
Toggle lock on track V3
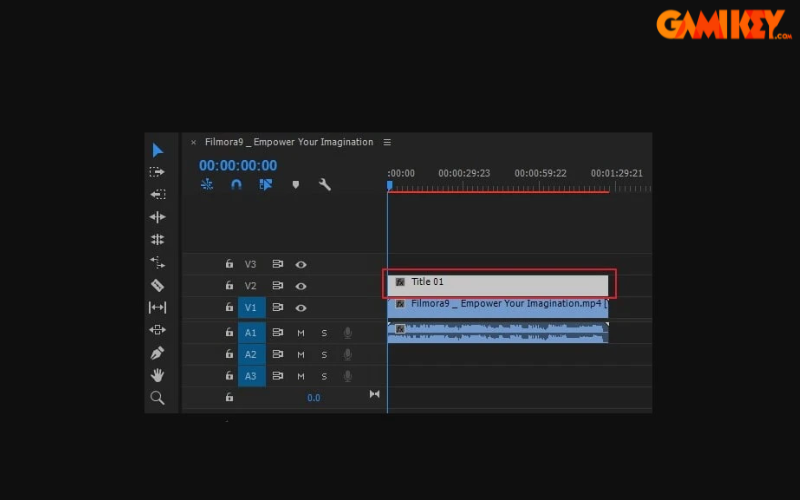229,264
